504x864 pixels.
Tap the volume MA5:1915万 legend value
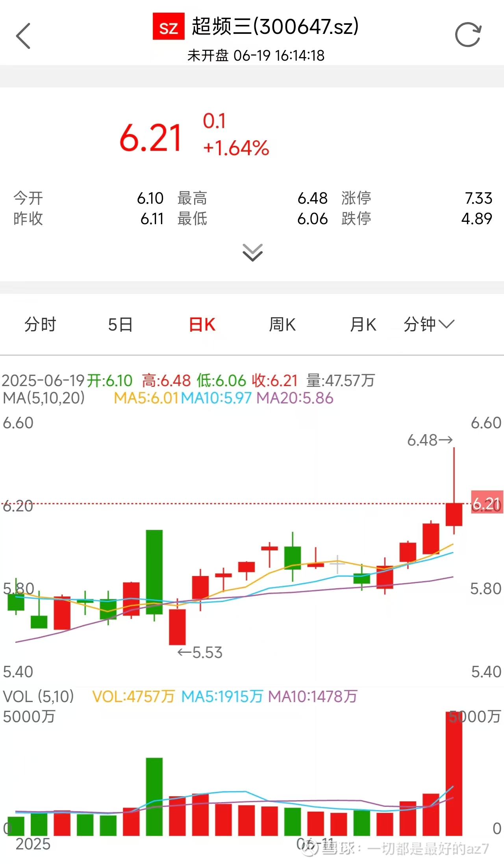click(222, 697)
